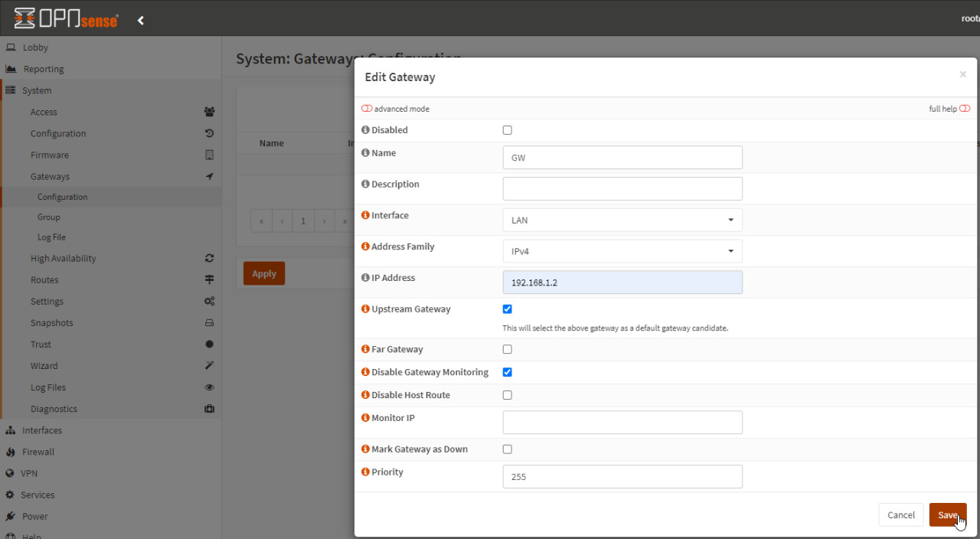Save the gateway settings
Screen dimensions: 980x539
click(947, 515)
